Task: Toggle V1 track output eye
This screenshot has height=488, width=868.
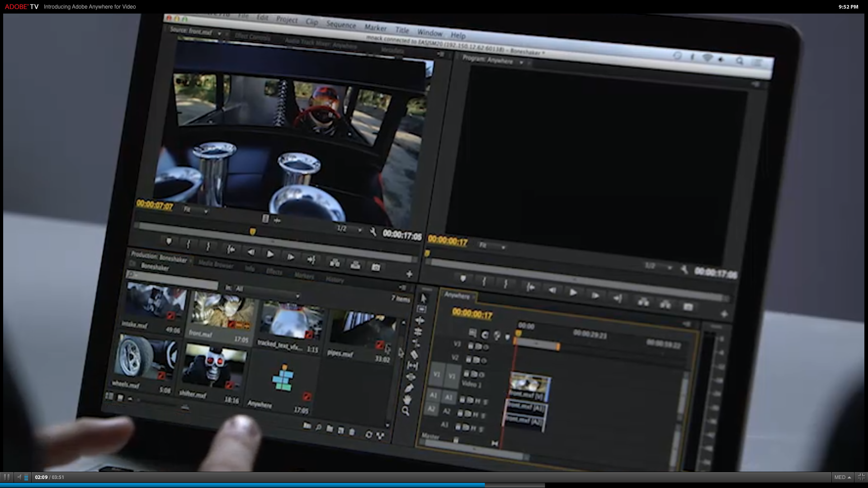Action: click(481, 375)
